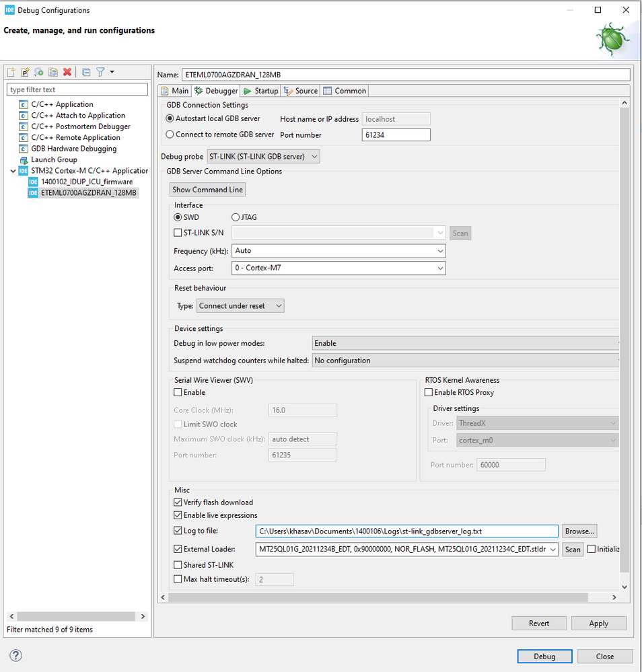Click Browse button for log file

coord(579,531)
